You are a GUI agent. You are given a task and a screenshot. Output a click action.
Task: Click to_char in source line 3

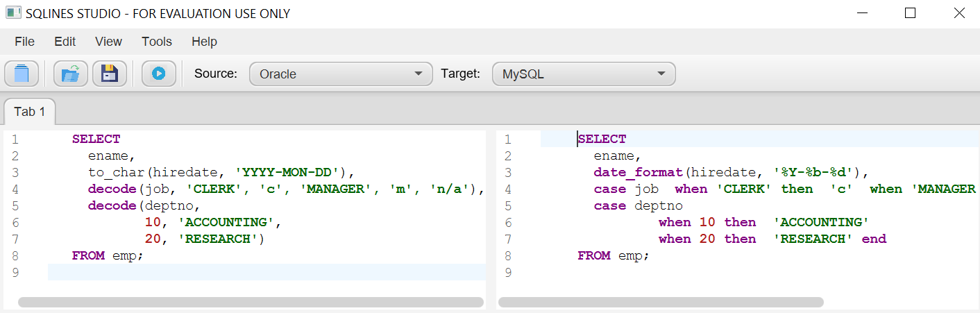coord(117,172)
